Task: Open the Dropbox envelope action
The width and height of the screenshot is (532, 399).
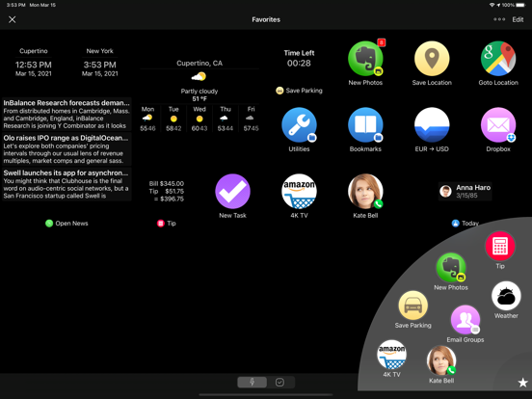Action: [498, 125]
